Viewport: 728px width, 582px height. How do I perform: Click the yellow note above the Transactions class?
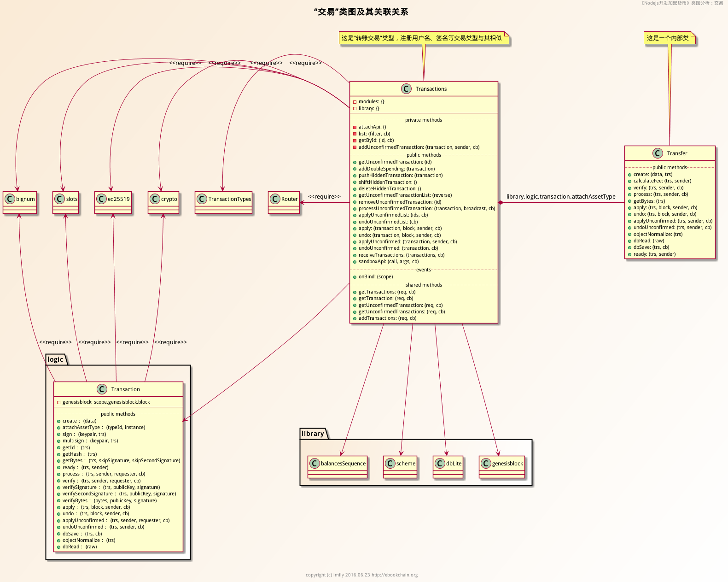tap(423, 38)
